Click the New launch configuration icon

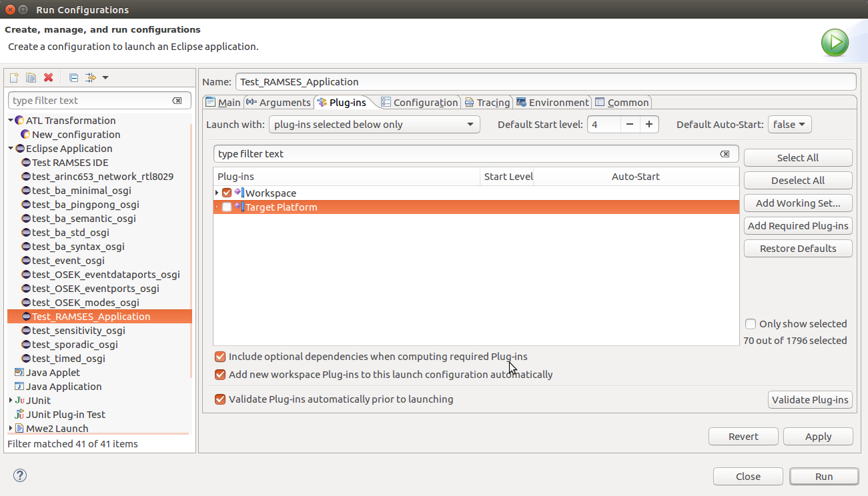[13, 78]
